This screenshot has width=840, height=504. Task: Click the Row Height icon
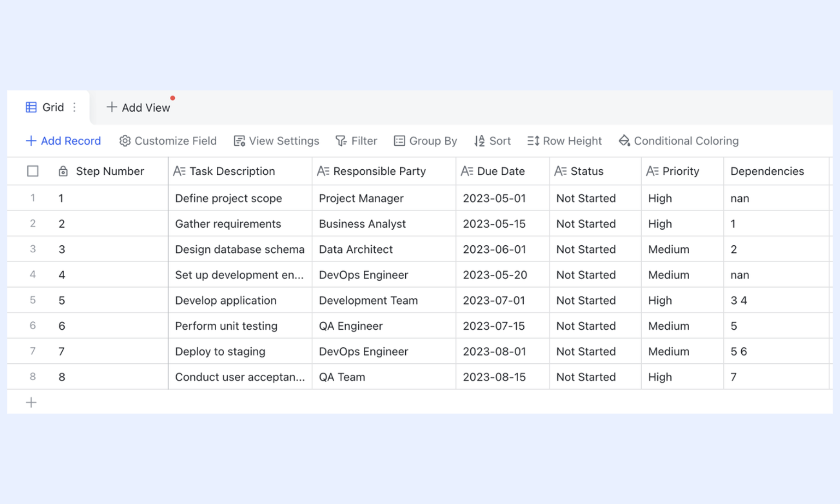tap(533, 141)
